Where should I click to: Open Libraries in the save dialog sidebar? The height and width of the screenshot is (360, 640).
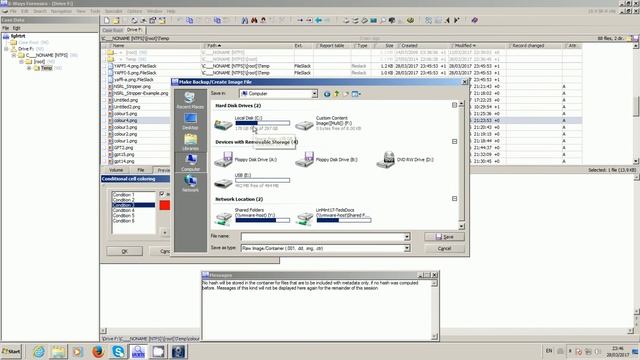coord(190,142)
